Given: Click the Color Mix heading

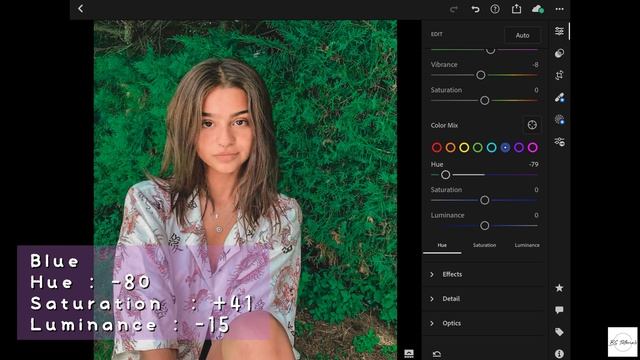Looking at the screenshot, I should [x=444, y=125].
